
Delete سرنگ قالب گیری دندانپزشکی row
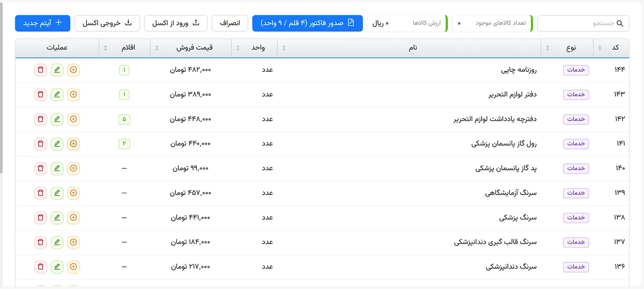click(40, 242)
